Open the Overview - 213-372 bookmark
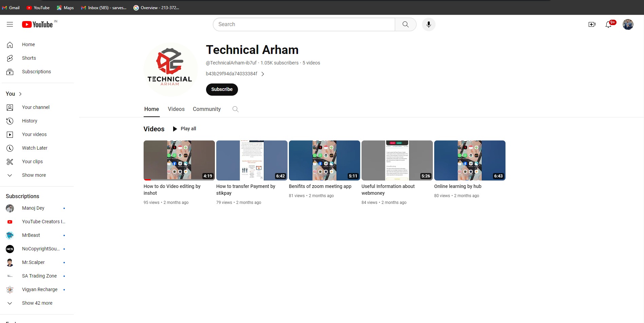Image resolution: width=644 pixels, height=323 pixels. point(156,7)
